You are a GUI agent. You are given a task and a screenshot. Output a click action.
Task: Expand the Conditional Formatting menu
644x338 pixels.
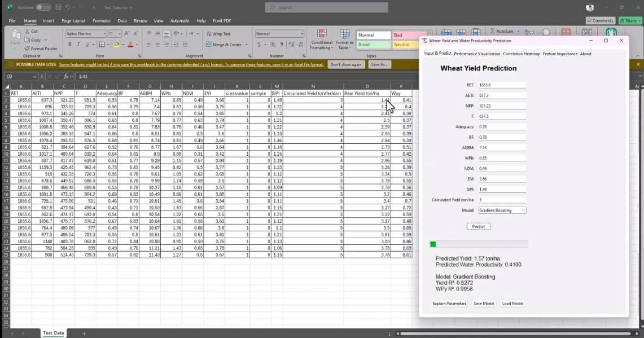tap(322, 39)
